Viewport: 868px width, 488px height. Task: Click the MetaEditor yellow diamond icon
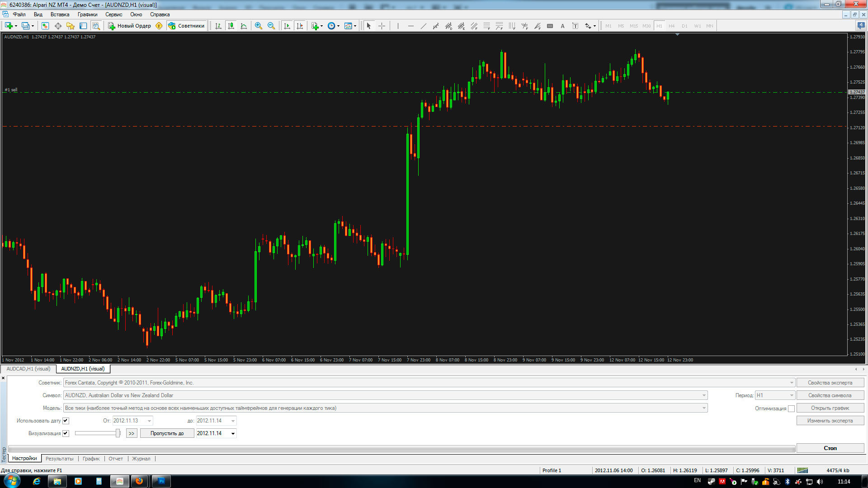point(159,26)
